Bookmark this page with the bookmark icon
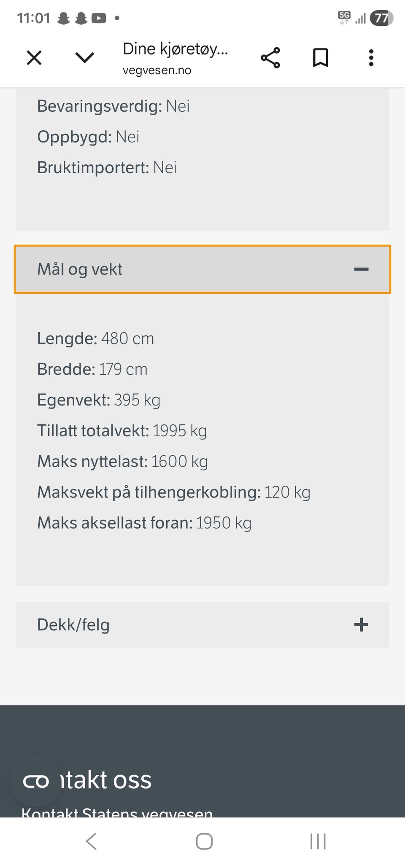This screenshot has height=868, width=405. coord(320,58)
